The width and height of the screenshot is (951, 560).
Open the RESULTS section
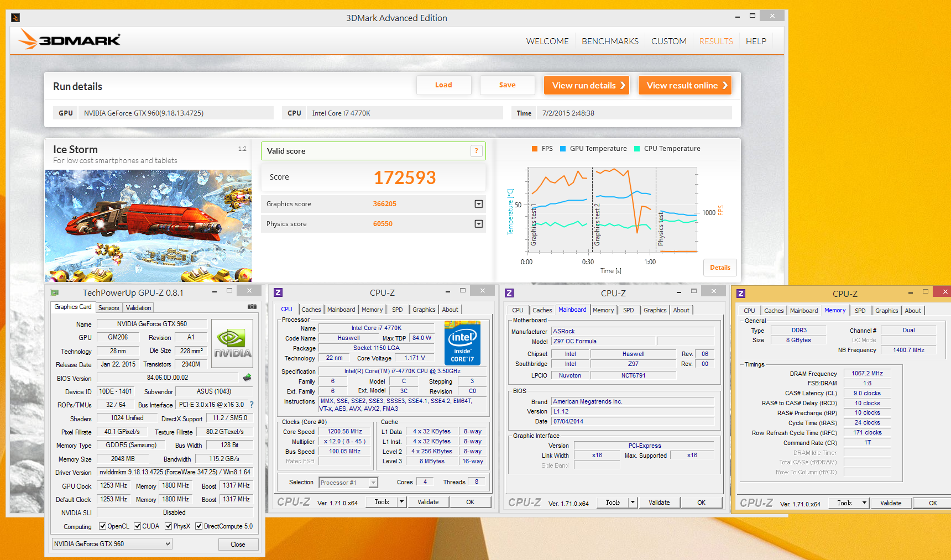coord(716,41)
